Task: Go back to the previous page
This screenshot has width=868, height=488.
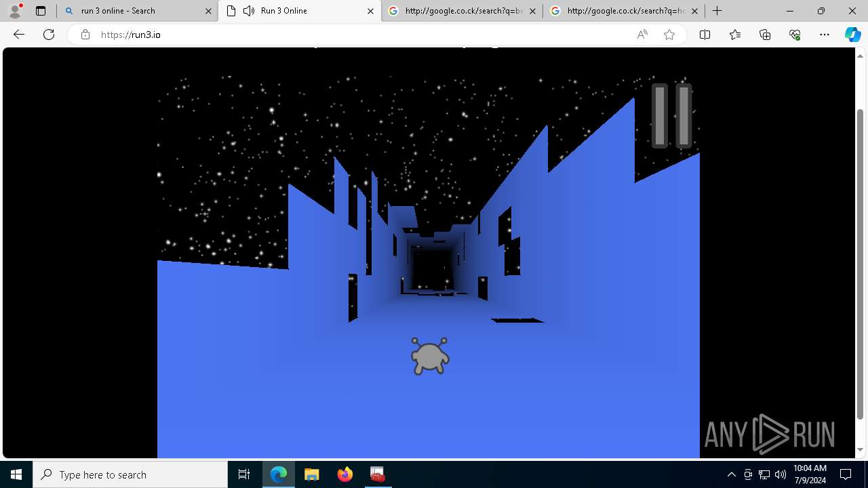Action: coord(19,35)
